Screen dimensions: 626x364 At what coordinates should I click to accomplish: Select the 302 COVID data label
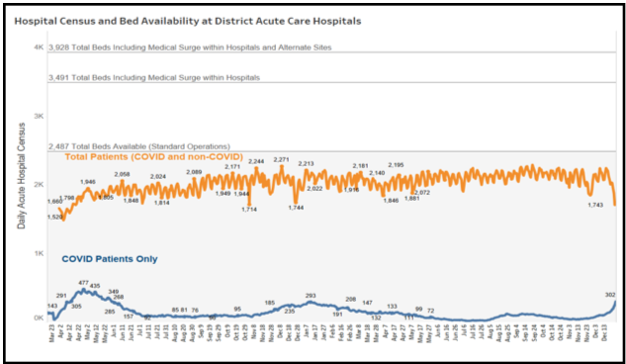pyautogui.click(x=610, y=295)
